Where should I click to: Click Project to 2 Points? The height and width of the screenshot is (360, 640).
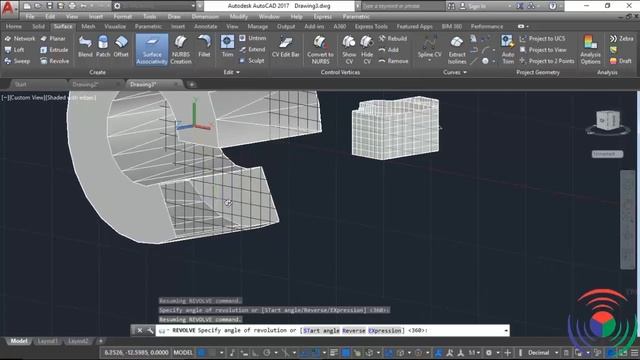click(547, 61)
